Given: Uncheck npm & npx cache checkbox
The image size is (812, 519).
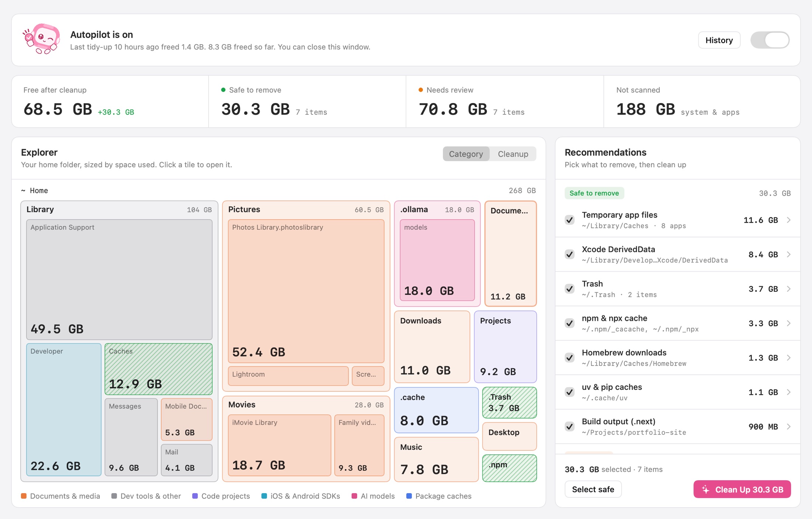Looking at the screenshot, I should click(570, 323).
